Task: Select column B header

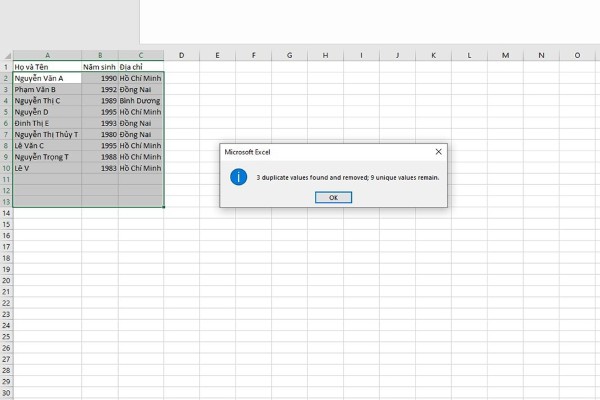Action: click(x=100, y=55)
